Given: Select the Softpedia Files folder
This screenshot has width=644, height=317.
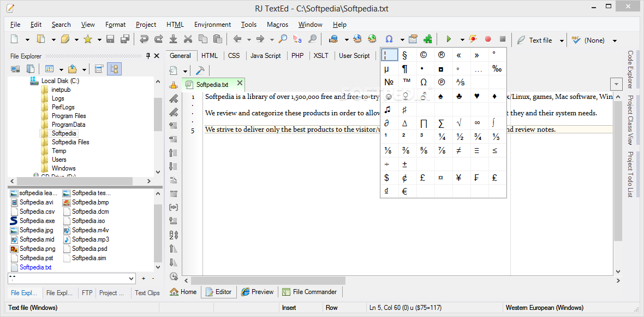Looking at the screenshot, I should (70, 142).
